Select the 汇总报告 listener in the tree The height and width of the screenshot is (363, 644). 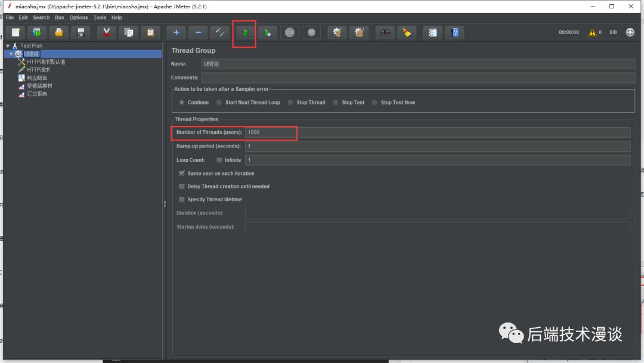point(37,94)
